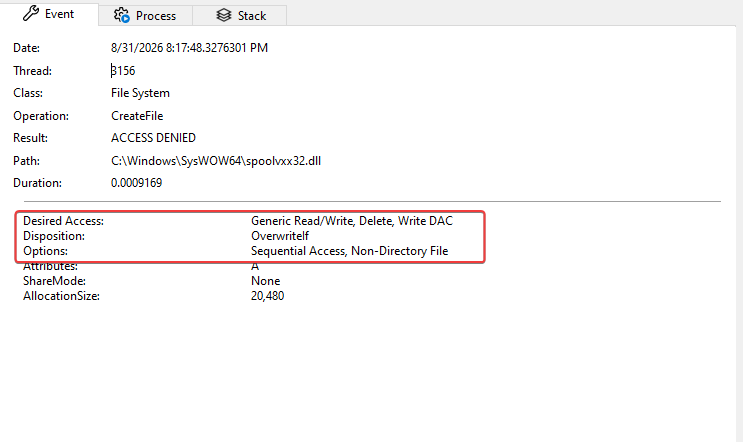Click the Thread value 3156
This screenshot has height=442, width=743.
pyautogui.click(x=123, y=71)
